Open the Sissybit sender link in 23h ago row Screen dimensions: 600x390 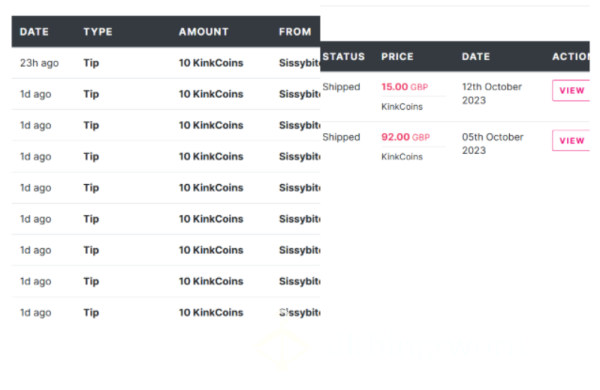pyautogui.click(x=300, y=63)
